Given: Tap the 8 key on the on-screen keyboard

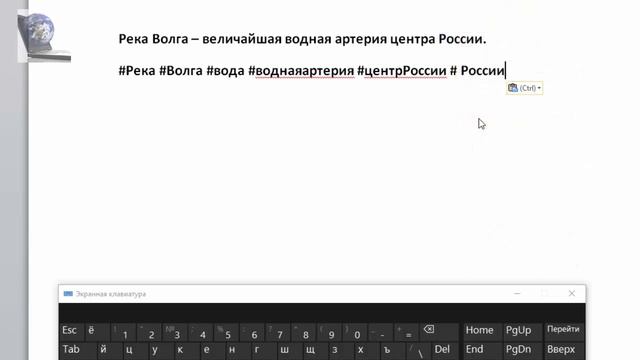Looking at the screenshot, I should (x=303, y=332).
